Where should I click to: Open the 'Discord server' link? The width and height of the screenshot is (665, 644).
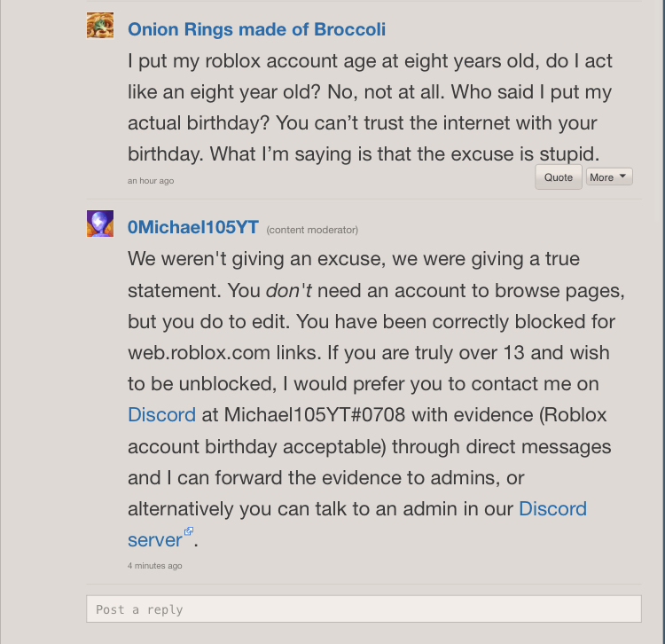coord(552,509)
